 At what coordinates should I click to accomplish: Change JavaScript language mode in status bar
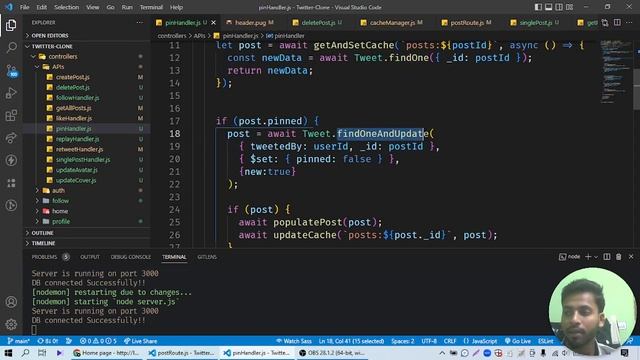tap(484, 341)
